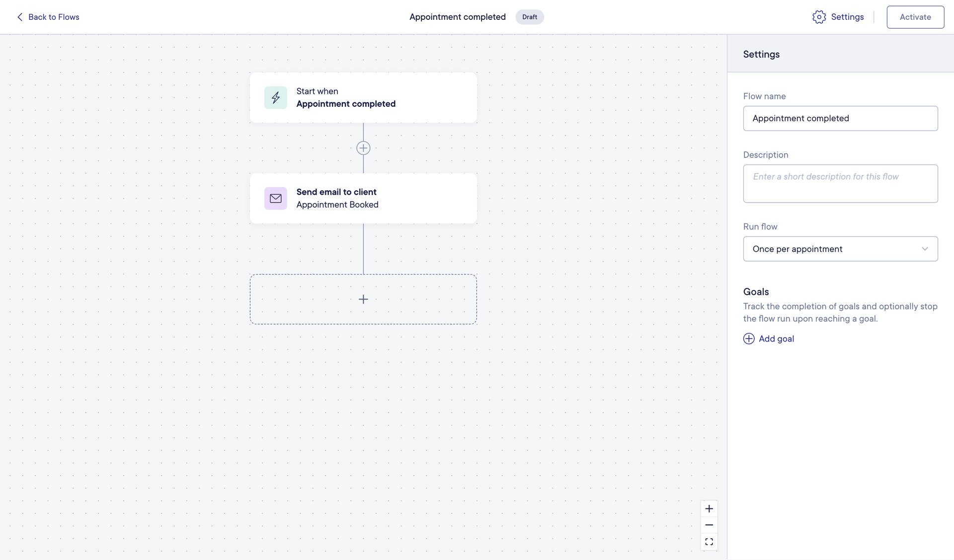Click Add goal under Goals

(777, 339)
